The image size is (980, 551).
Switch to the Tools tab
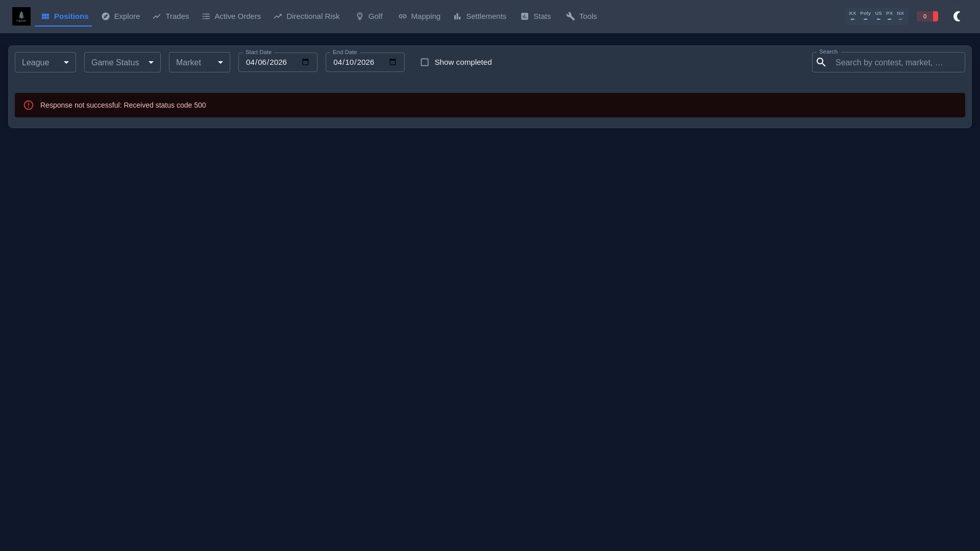click(x=581, y=16)
